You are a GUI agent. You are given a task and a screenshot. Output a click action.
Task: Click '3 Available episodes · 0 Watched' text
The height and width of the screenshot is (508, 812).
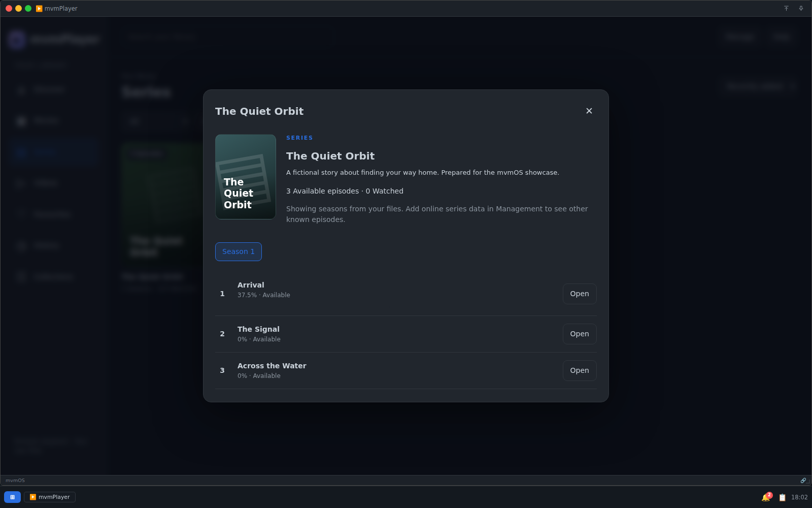click(x=345, y=191)
